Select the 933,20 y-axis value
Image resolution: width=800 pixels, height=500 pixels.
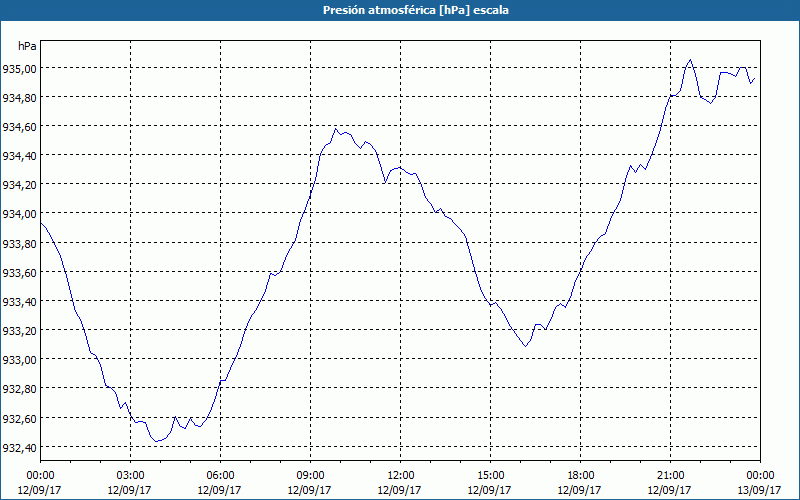pos(19,330)
